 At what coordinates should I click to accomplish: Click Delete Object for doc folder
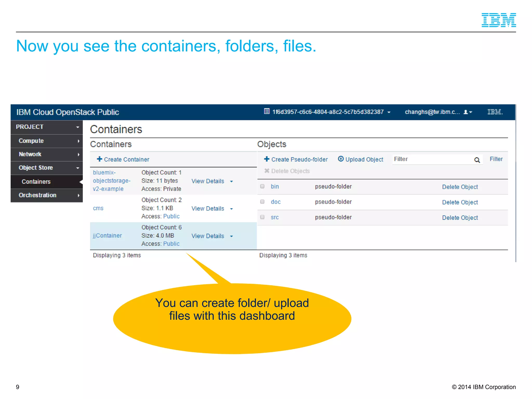[460, 202]
